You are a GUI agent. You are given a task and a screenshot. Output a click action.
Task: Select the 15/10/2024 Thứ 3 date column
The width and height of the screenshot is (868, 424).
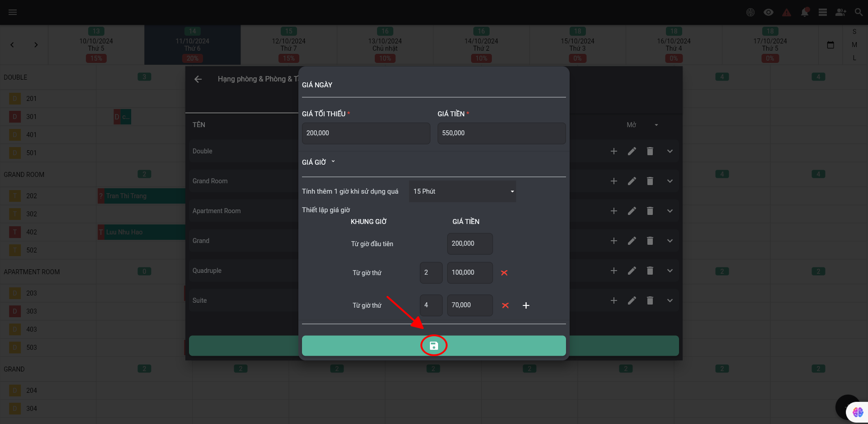(578, 45)
